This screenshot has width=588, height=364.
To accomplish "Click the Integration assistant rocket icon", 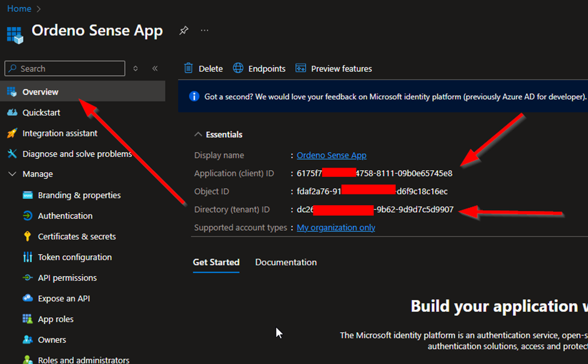I will pyautogui.click(x=12, y=133).
